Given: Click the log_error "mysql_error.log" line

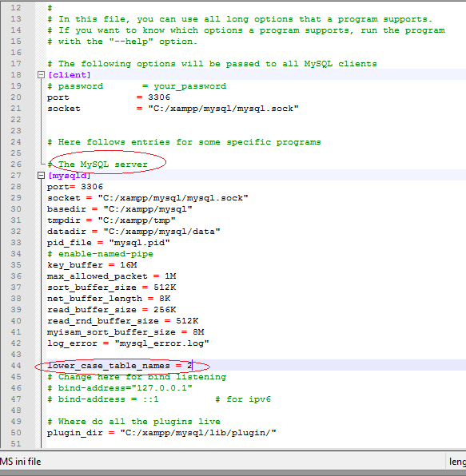Looking at the screenshot, I should pyautogui.click(x=128, y=343).
